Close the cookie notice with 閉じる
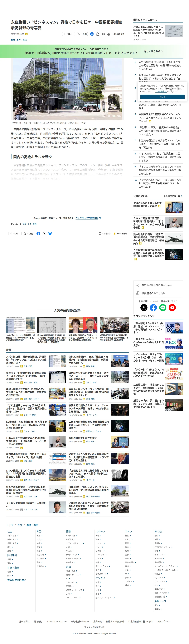The width and height of the screenshot is (189, 644). (162, 97)
